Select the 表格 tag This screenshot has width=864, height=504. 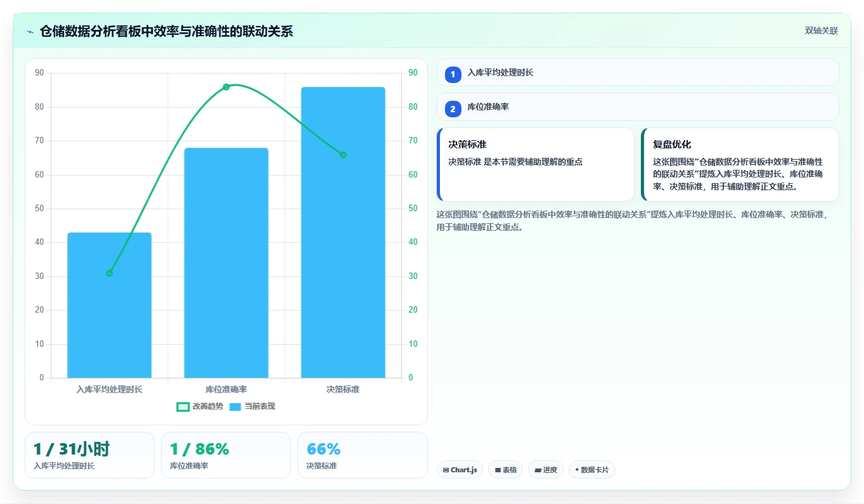[x=505, y=470]
